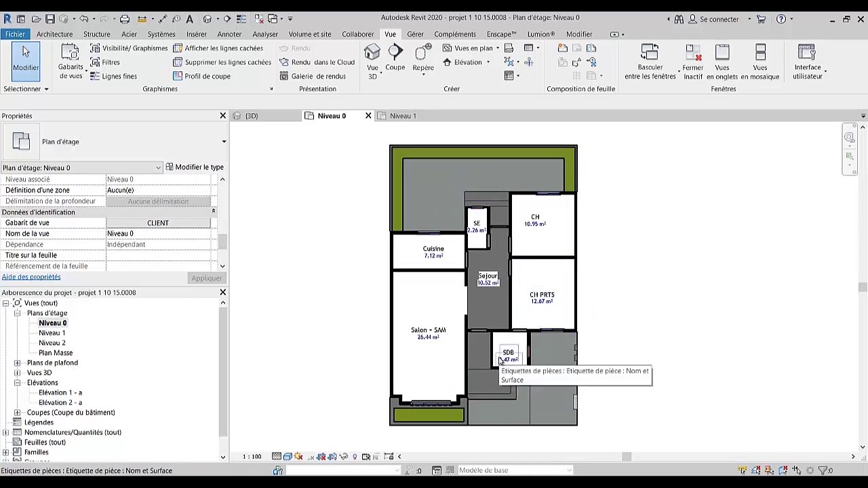This screenshot has width=868, height=488.
Task: Create a Vue 3D view
Action: pos(372,62)
